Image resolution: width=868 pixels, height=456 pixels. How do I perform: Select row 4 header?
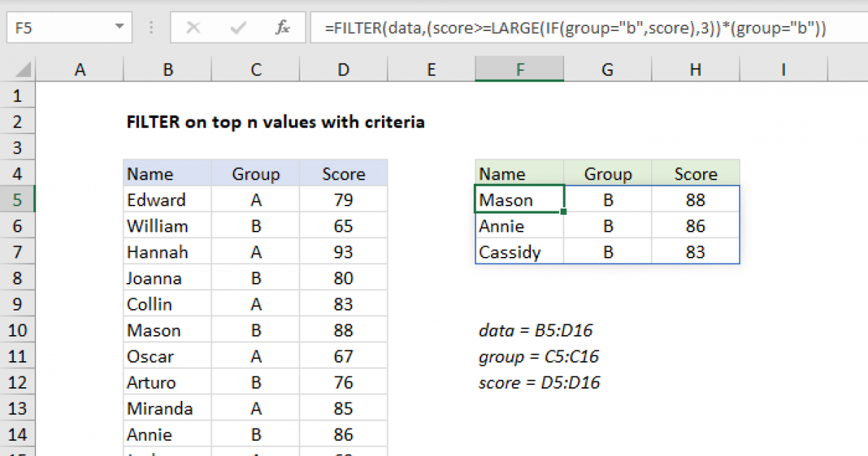[x=18, y=174]
